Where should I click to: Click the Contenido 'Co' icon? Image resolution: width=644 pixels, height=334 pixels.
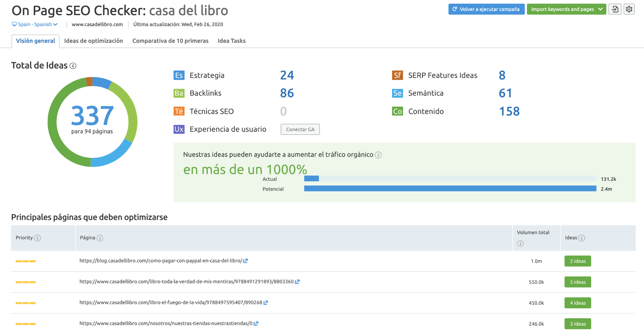click(x=398, y=111)
